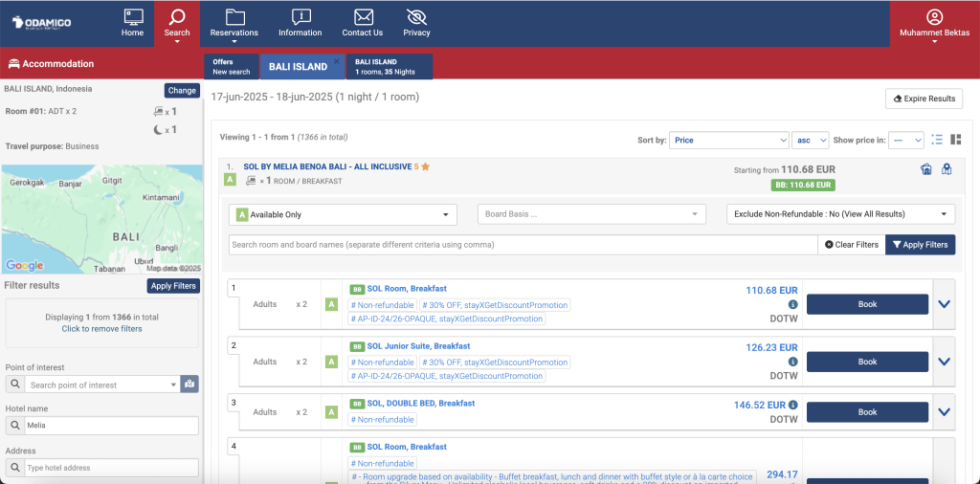This screenshot has height=484, width=980.
Task: Click search icon beside Address field
Action: [14, 468]
